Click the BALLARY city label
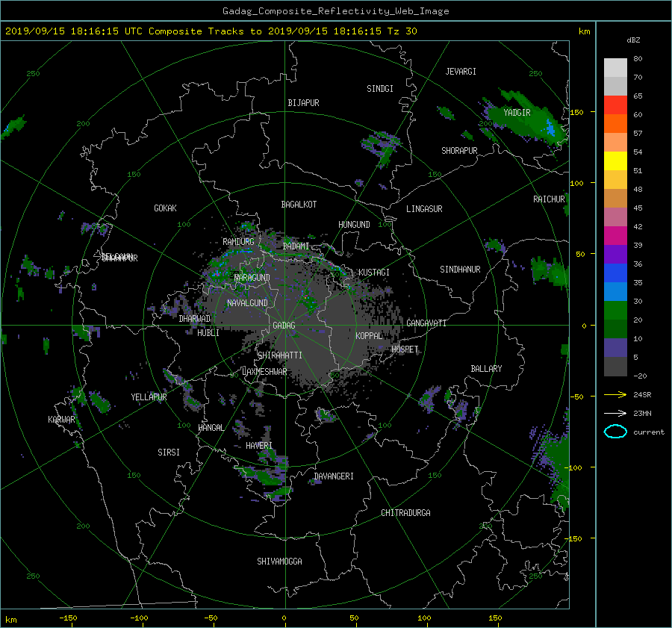 [486, 369]
